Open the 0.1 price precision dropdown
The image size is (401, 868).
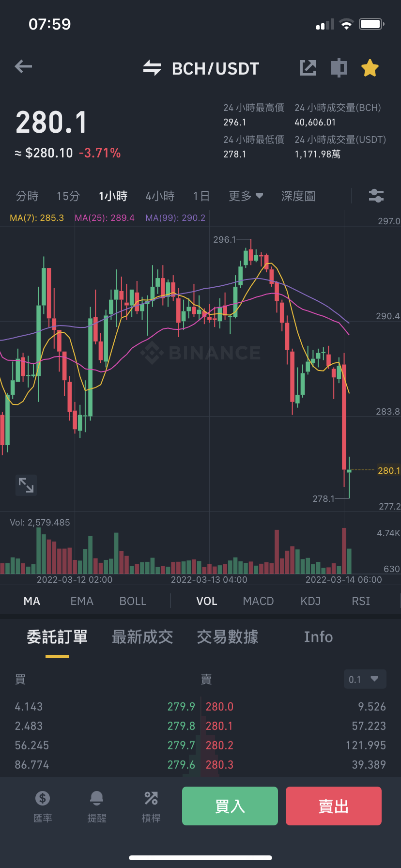tap(365, 679)
